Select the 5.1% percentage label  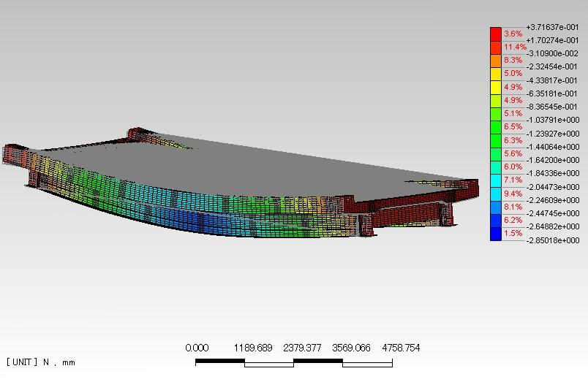(513, 113)
